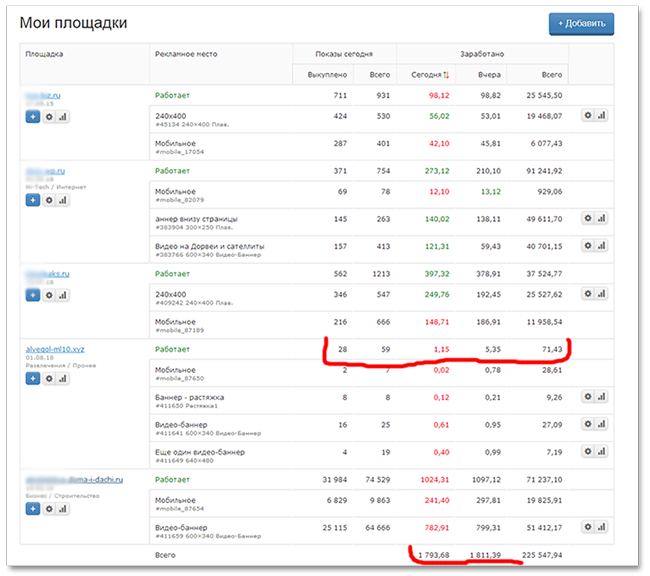The image size is (650, 576).
Task: Open gear settings of Бизнес / Строительство site
Action: click(x=47, y=509)
